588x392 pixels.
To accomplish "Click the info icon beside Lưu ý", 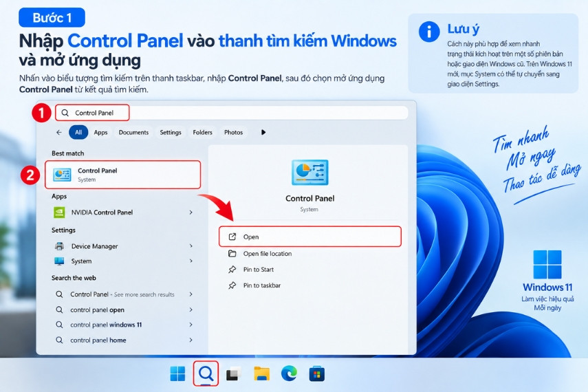I will pyautogui.click(x=429, y=32).
